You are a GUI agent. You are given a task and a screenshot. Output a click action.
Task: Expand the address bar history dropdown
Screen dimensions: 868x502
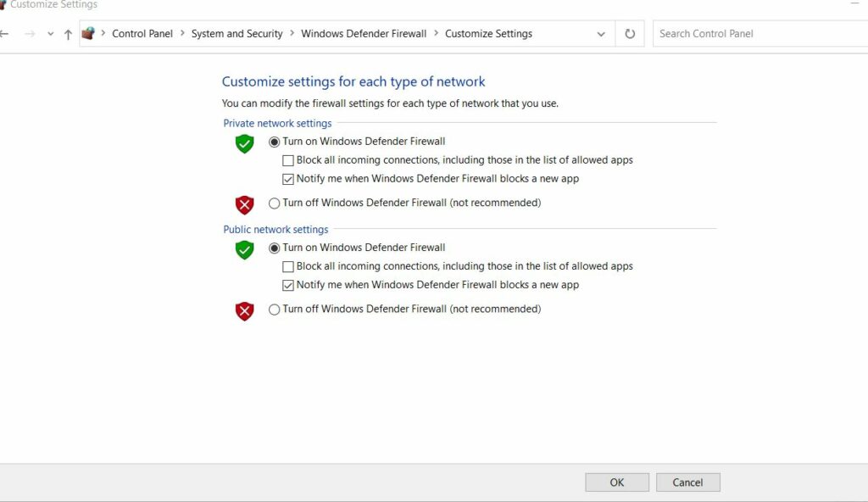[x=601, y=34]
